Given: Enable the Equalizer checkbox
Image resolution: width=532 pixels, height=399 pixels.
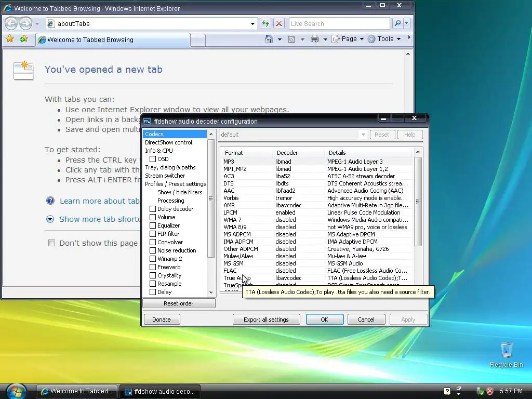Looking at the screenshot, I should tap(153, 225).
